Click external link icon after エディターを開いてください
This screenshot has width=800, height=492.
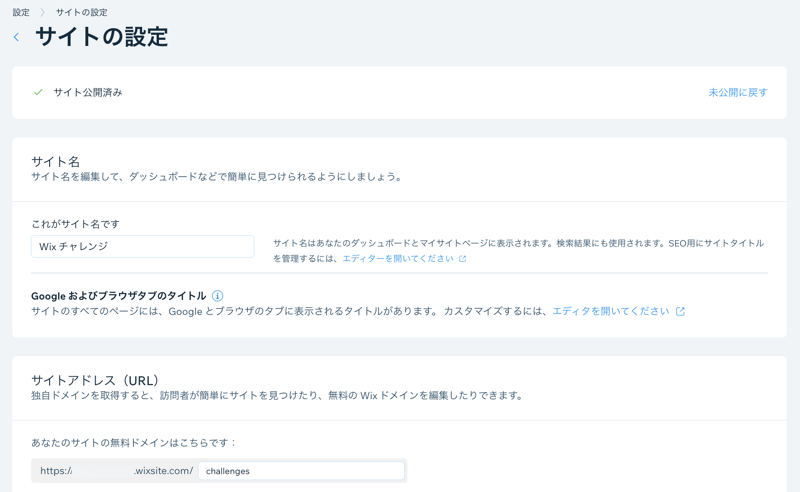462,259
